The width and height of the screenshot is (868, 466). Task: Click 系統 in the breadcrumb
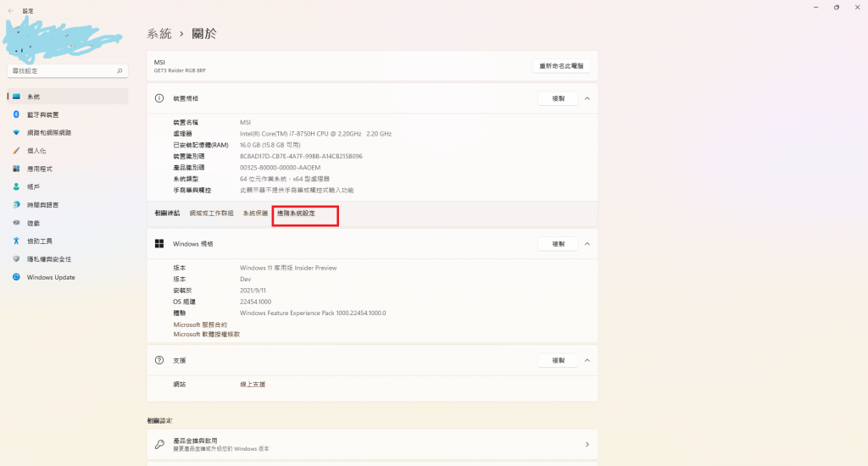(159, 34)
